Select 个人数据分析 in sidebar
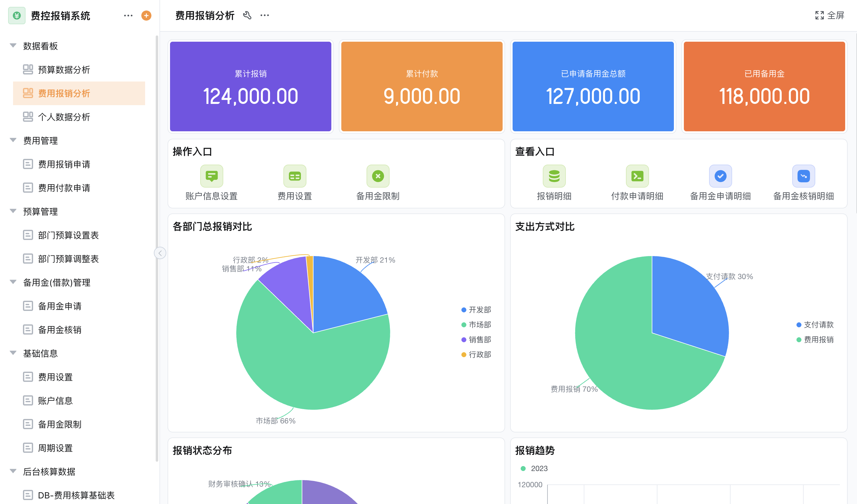This screenshot has height=504, width=857. [x=79, y=117]
